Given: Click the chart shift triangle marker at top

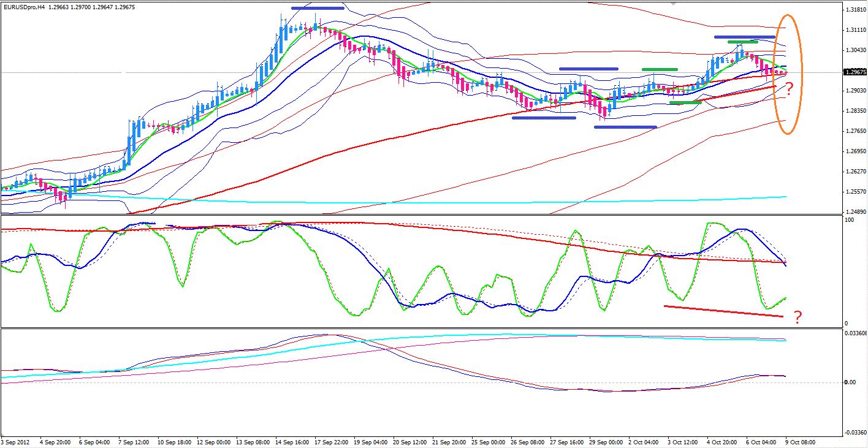Looking at the screenshot, I should [x=674, y=4].
